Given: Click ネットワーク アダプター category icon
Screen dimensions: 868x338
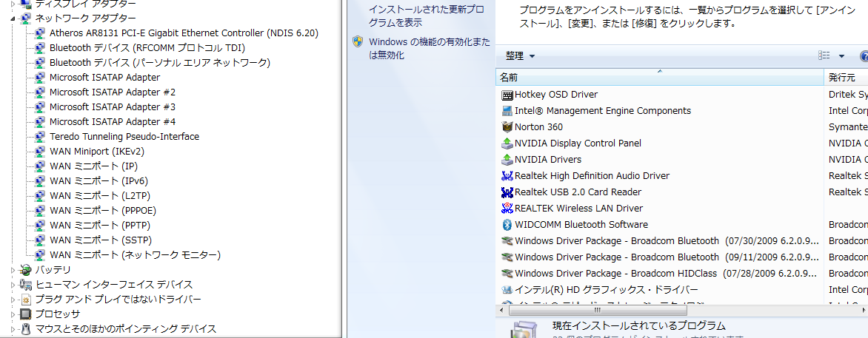Looking at the screenshot, I should click(x=25, y=18).
